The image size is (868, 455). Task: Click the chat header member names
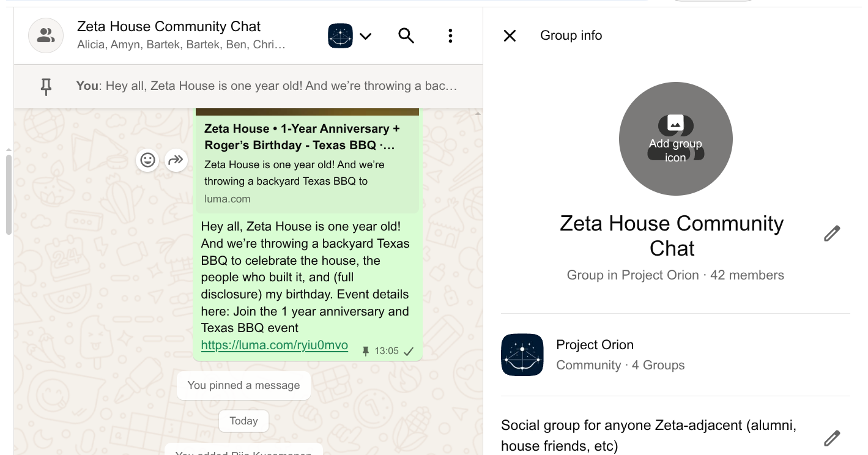coord(181,45)
